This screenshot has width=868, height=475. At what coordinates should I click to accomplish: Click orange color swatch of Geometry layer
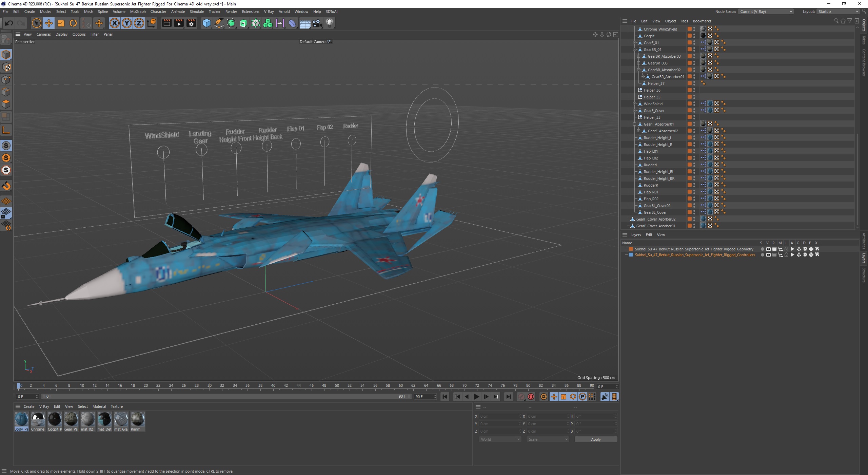(631, 249)
